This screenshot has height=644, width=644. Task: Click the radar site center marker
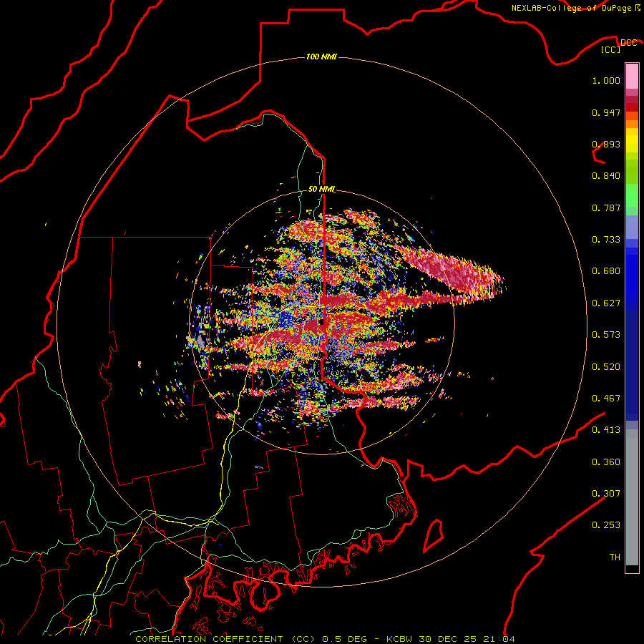(x=321, y=326)
